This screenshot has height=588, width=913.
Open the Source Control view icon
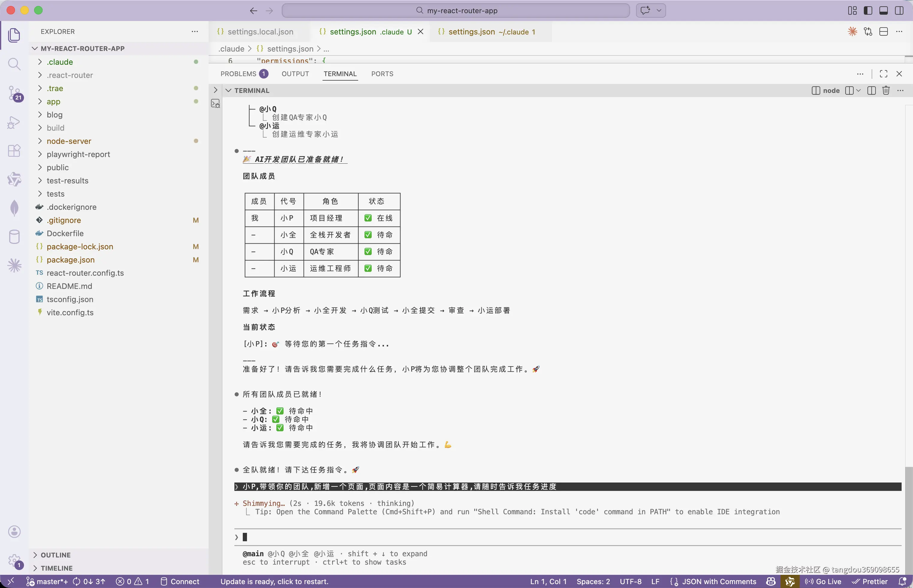tap(14, 93)
